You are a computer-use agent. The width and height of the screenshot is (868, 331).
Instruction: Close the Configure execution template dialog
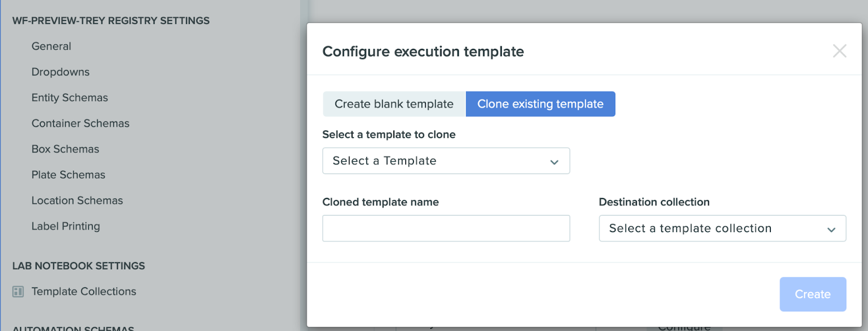pos(839,51)
